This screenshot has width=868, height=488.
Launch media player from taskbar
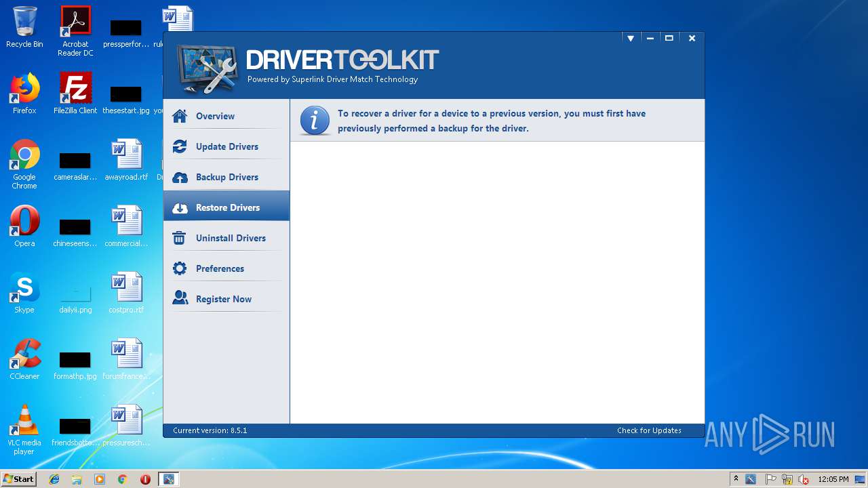tap(100, 479)
